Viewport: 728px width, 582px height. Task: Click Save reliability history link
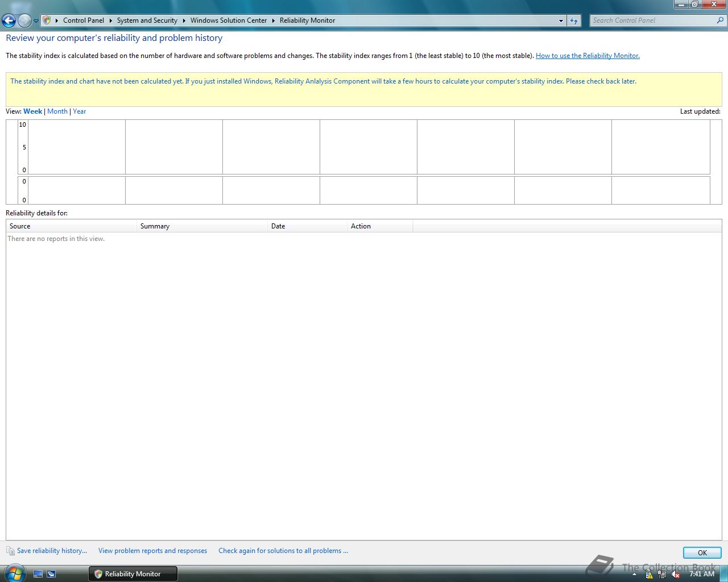[52, 551]
